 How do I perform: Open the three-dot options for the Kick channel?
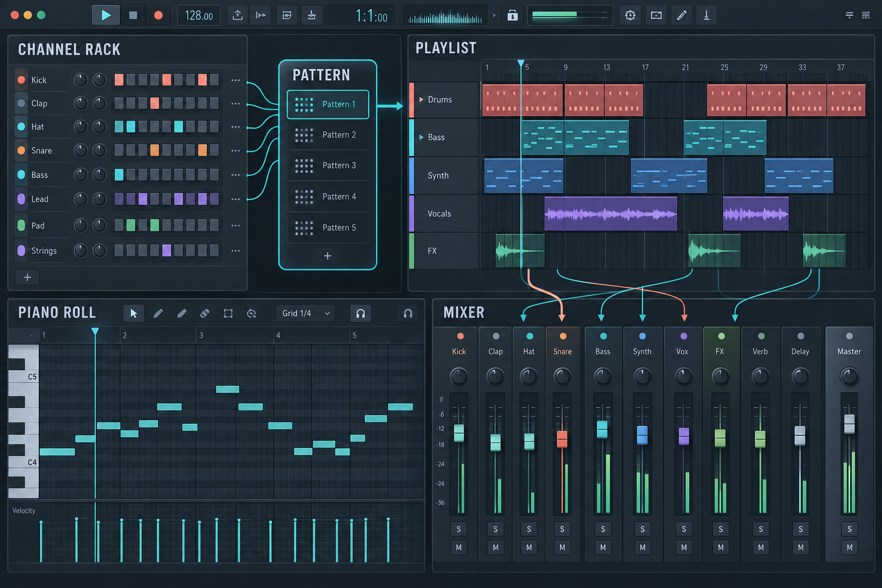tap(235, 80)
